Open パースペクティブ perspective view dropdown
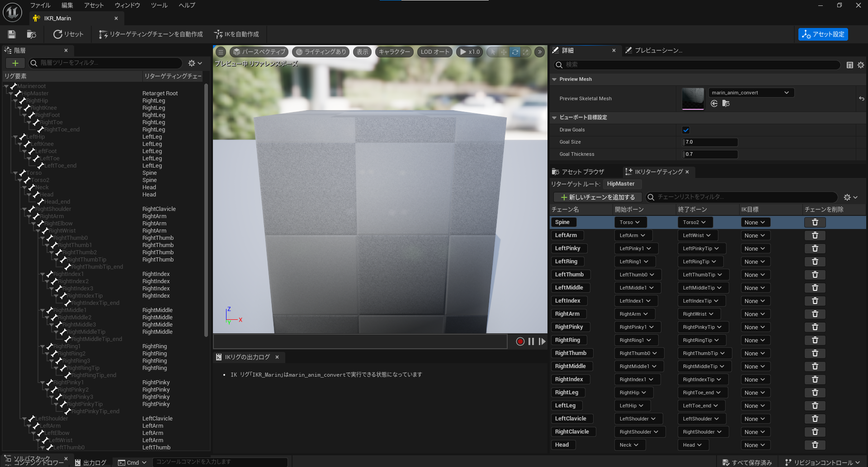The height and width of the screenshot is (467, 868). click(x=259, y=52)
